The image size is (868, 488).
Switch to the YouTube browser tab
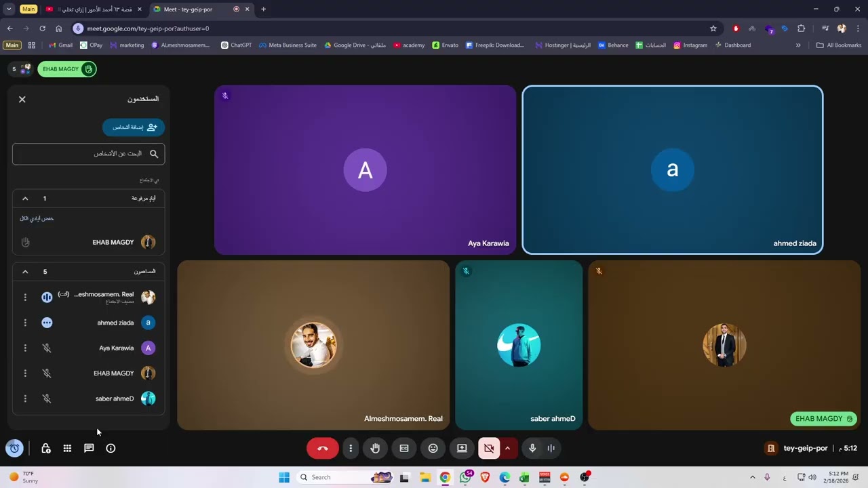[93, 9]
